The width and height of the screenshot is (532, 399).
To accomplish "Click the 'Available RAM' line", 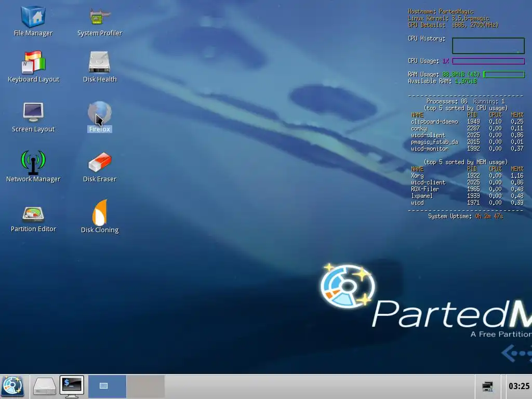I will click(x=442, y=81).
